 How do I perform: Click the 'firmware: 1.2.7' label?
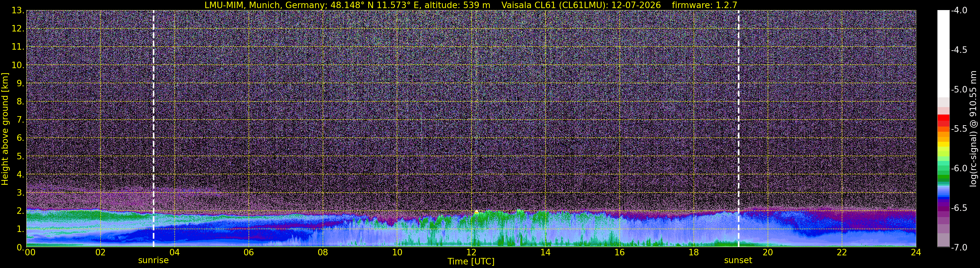coord(705,5)
